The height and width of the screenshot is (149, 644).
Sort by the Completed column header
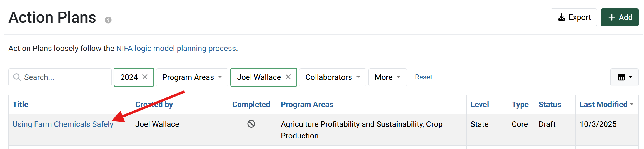click(x=251, y=105)
